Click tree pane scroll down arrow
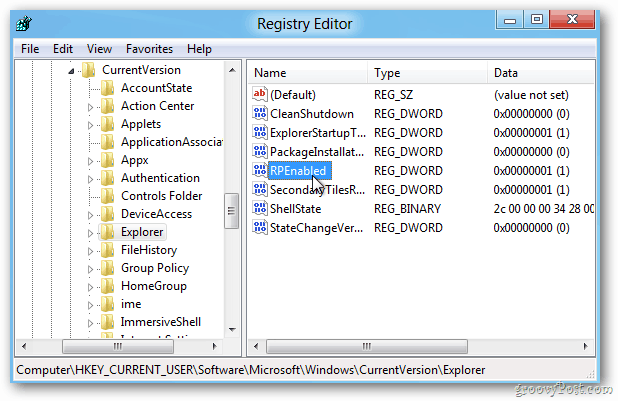The width and height of the screenshot is (618, 401). 232,329
